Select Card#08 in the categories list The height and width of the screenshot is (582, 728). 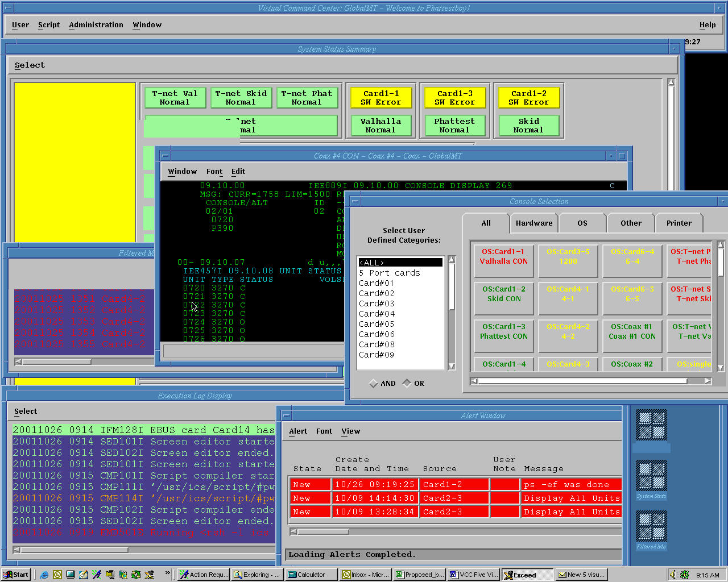tap(400, 344)
